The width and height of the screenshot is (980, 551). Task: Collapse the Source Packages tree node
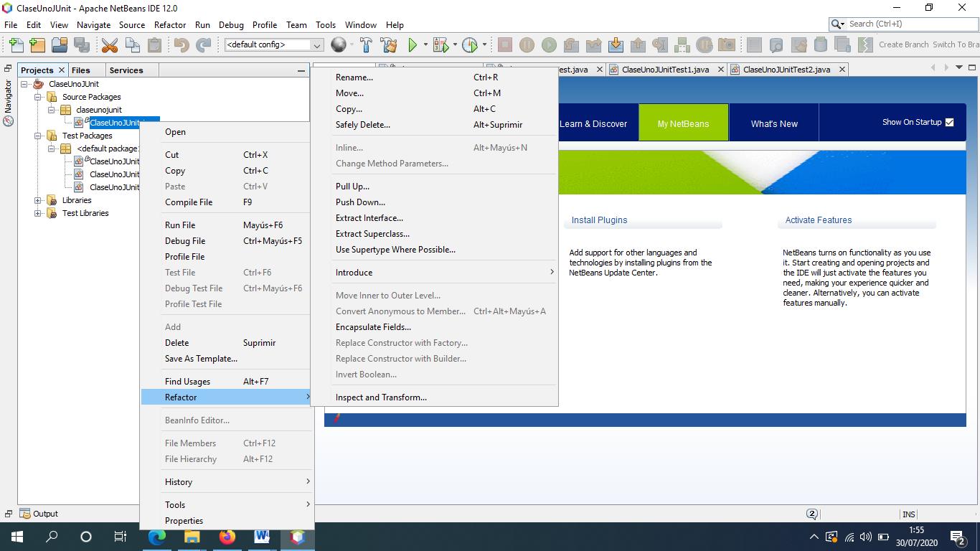(x=38, y=97)
